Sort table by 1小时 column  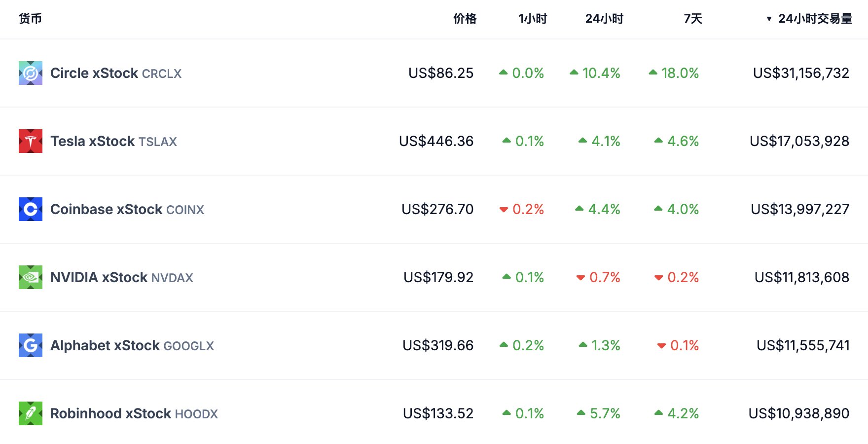coord(533,19)
